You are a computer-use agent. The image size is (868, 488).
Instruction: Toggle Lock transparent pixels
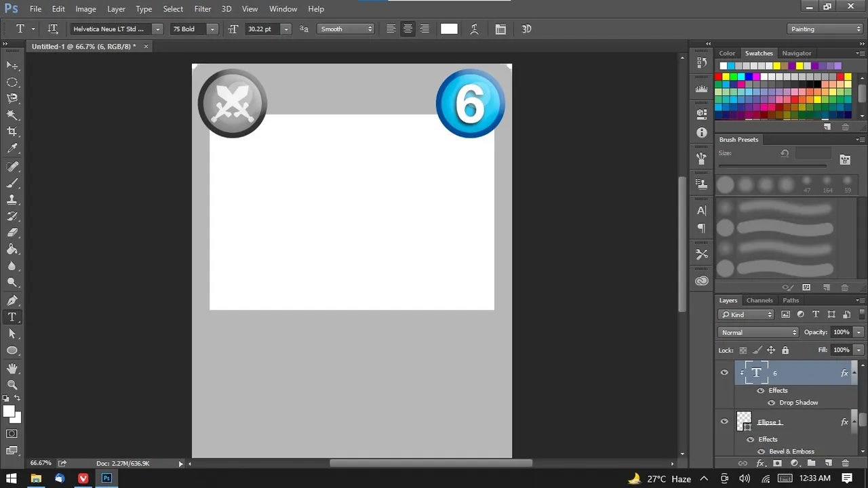pos(743,350)
